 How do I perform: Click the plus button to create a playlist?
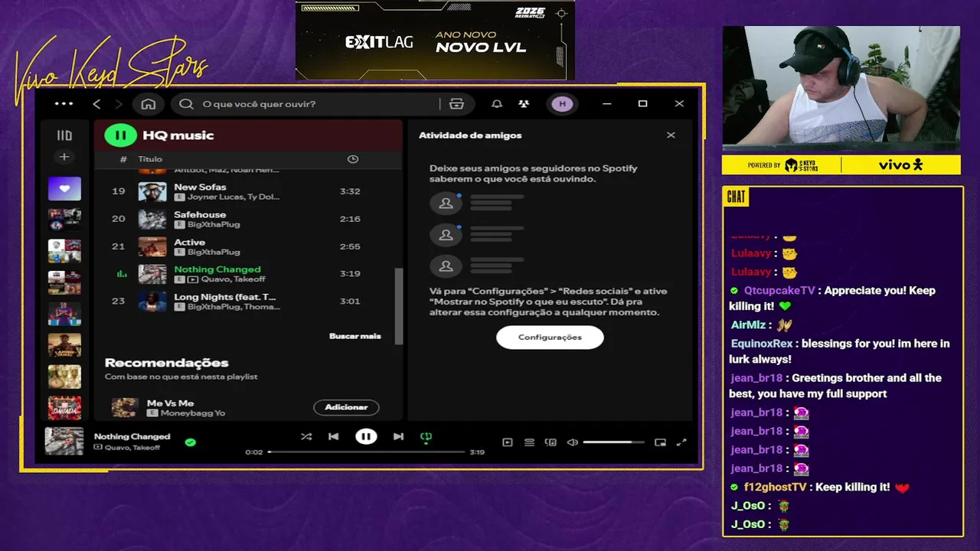click(x=64, y=157)
